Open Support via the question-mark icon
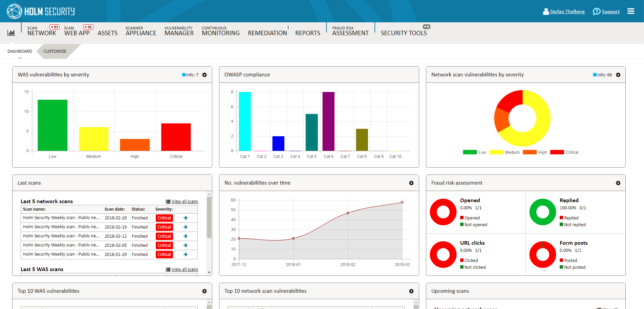644x309 pixels. tap(596, 11)
